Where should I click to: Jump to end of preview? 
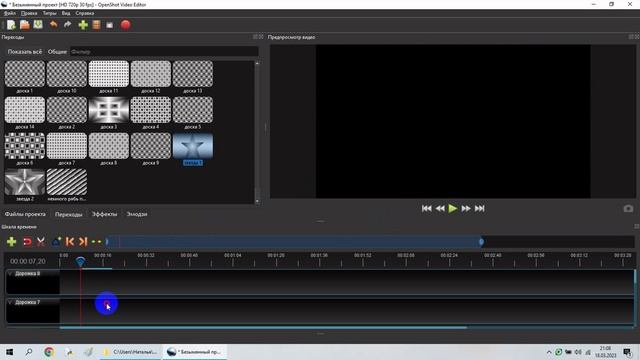(x=480, y=209)
